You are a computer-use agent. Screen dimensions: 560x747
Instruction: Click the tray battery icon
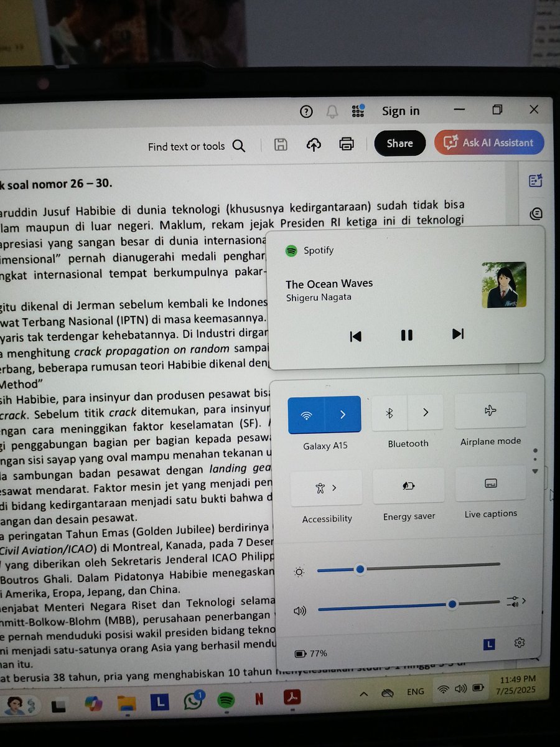[478, 688]
